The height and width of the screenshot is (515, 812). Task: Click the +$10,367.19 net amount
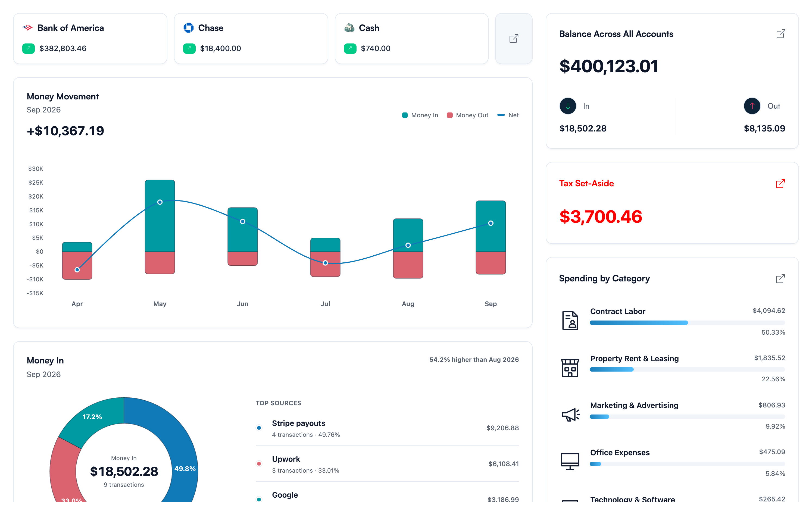point(65,131)
